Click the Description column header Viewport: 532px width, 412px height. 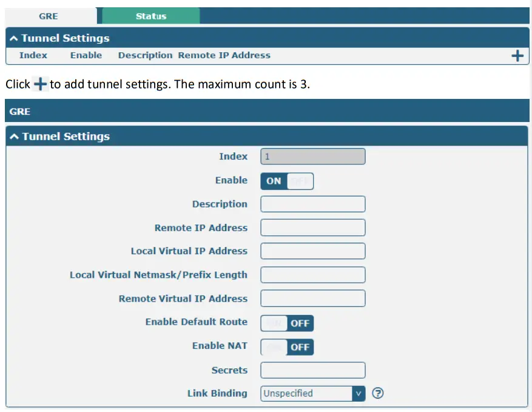[x=145, y=55]
